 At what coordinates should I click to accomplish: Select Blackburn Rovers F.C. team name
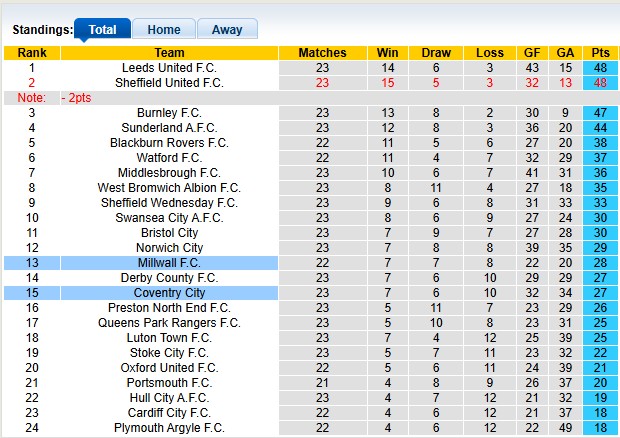pos(169,143)
